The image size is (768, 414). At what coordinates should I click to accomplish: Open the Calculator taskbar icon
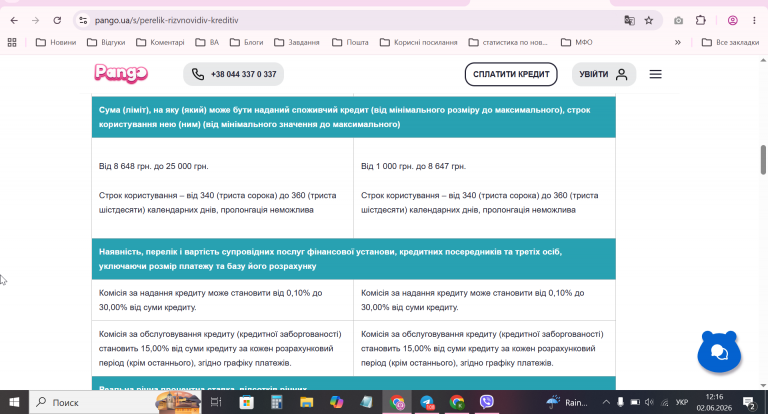276,402
